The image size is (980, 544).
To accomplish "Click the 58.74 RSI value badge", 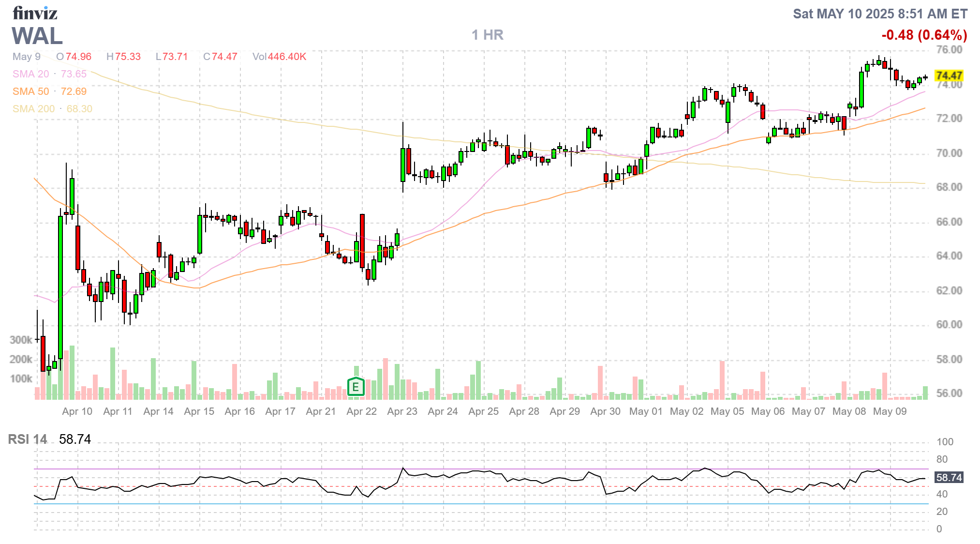I will click(949, 478).
